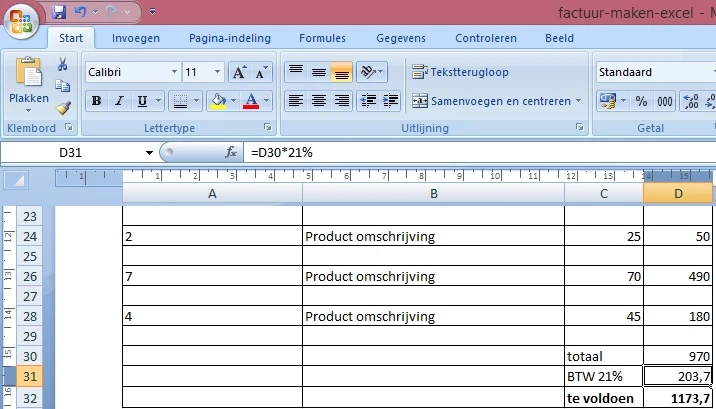This screenshot has width=716, height=409.
Task: Open the Formules tab
Action: tap(322, 38)
